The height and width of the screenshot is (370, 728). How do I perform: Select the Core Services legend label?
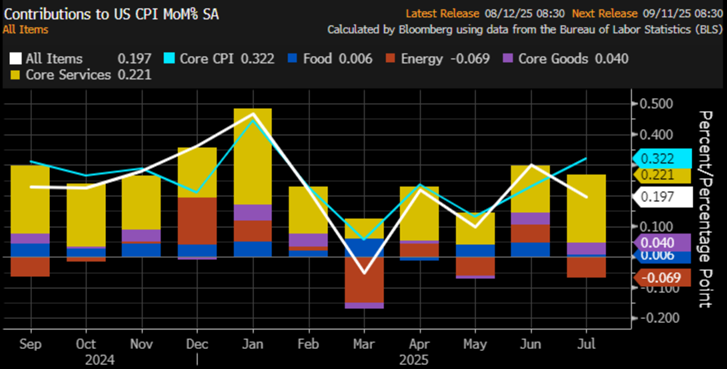pos(68,75)
